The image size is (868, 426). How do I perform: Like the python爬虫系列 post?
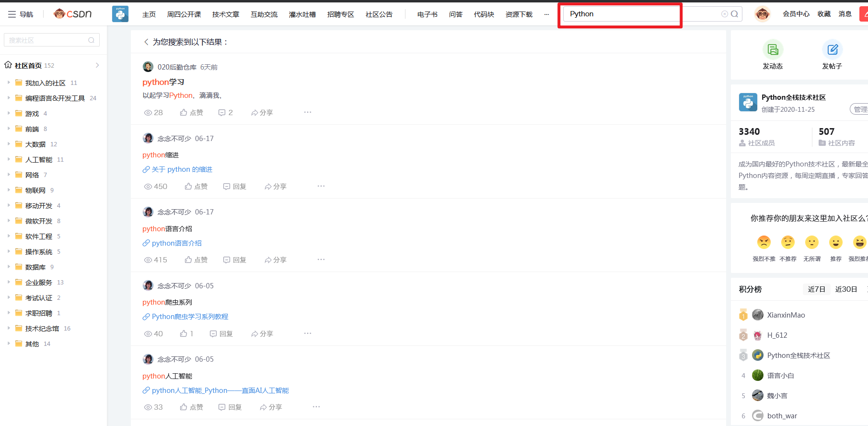click(x=186, y=333)
